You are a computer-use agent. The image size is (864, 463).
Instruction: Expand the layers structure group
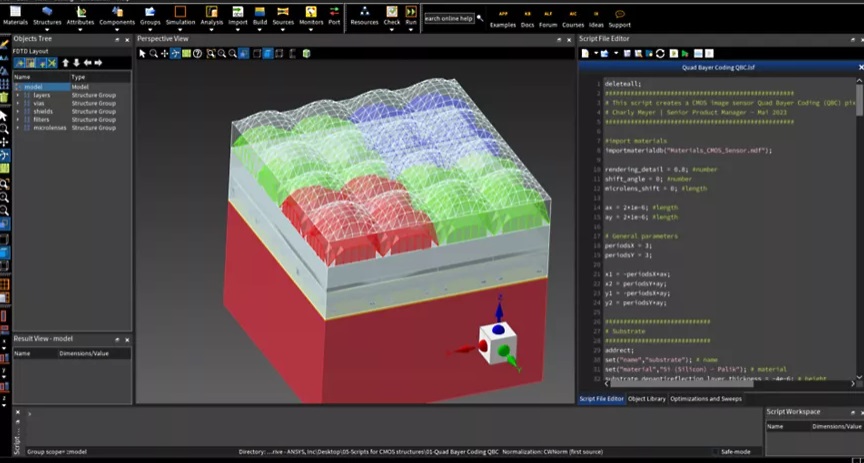coord(17,95)
